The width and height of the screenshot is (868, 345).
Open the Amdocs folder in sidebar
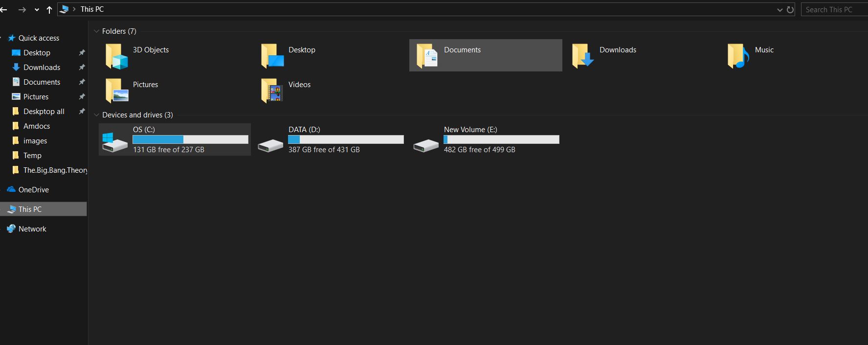[x=37, y=126]
